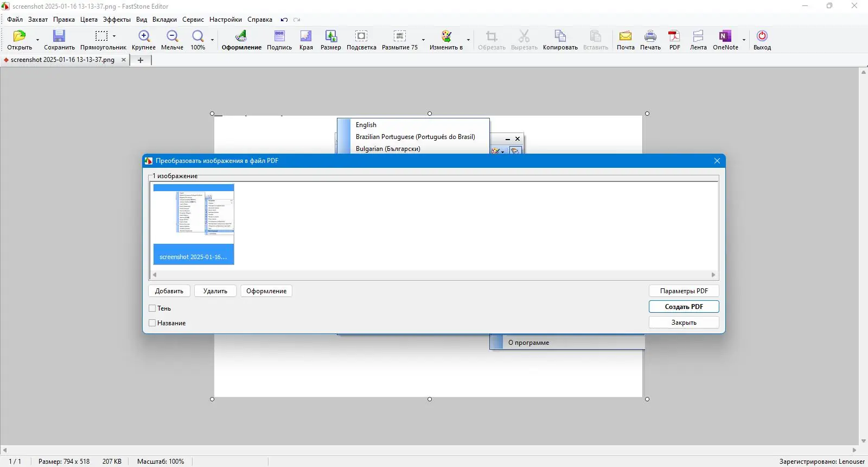The width and height of the screenshot is (868, 467).
Task: Click the Удалить button
Action: pos(215,291)
